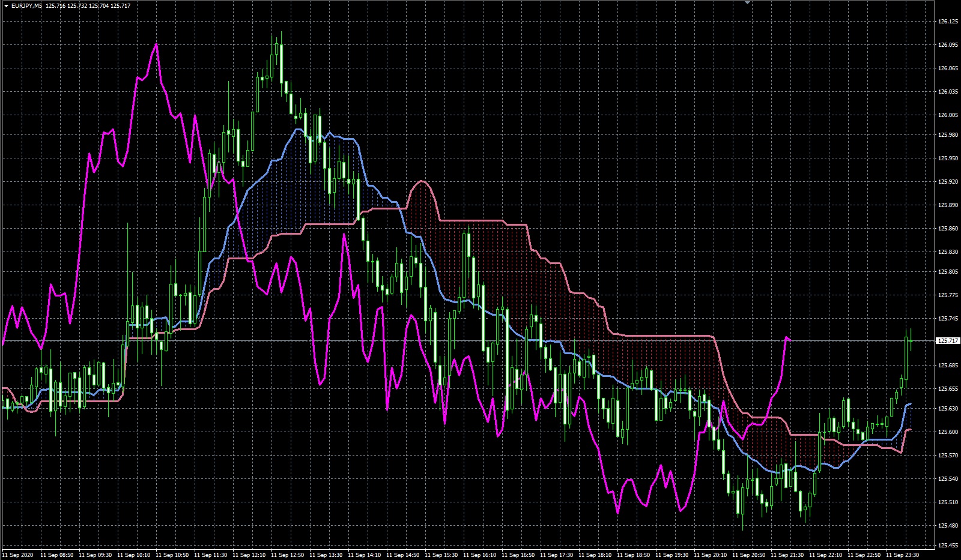This screenshot has height=560, width=961.
Task: Click the 11 Sep 18:10 time label
Action: coord(595,555)
